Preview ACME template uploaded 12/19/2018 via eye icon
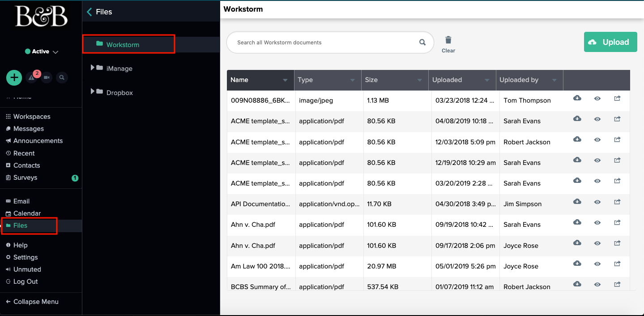 point(597,160)
